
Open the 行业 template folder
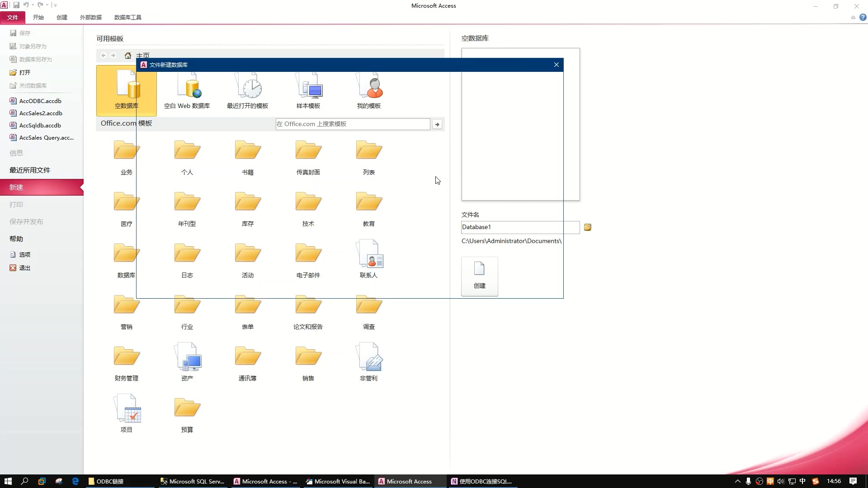(187, 312)
